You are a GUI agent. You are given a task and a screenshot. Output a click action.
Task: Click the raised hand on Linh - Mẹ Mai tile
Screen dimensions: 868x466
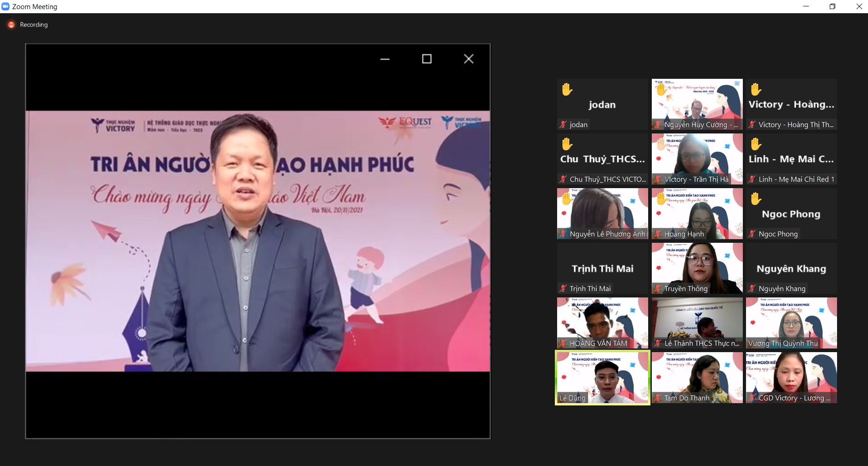coord(755,144)
